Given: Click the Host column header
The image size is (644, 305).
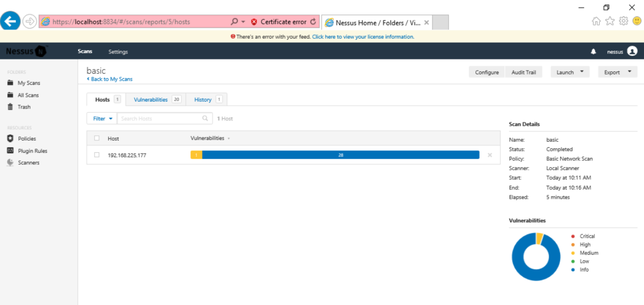Looking at the screenshot, I should (x=113, y=139).
